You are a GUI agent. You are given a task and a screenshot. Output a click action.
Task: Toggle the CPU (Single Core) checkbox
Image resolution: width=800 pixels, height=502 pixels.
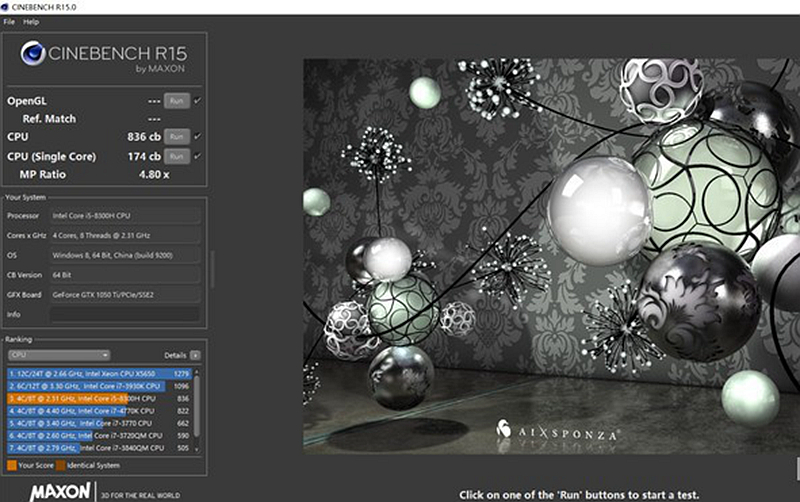(197, 156)
